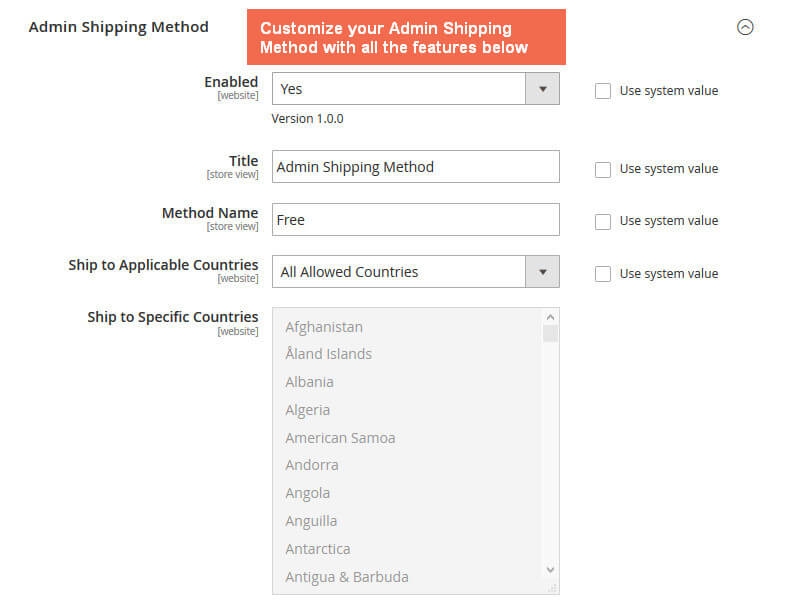Open Ship to Applicable Countries dropdown
The height and width of the screenshot is (615, 792).
415,271
